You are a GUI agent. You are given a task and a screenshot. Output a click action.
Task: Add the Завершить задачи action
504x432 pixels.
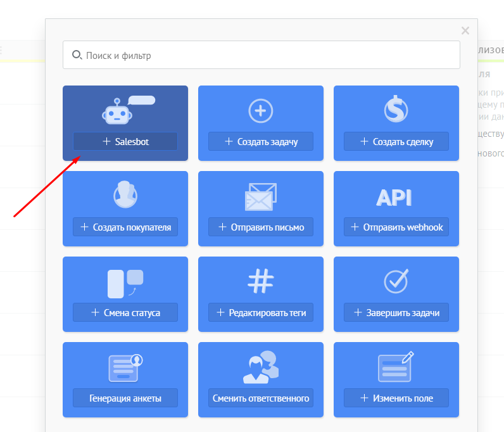point(396,312)
